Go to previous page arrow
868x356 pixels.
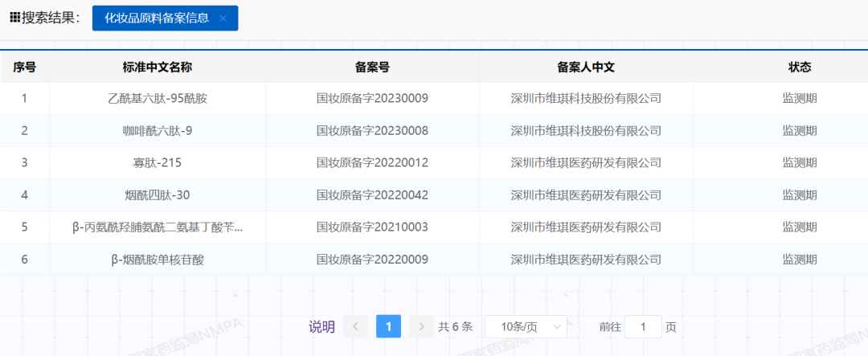click(x=355, y=326)
